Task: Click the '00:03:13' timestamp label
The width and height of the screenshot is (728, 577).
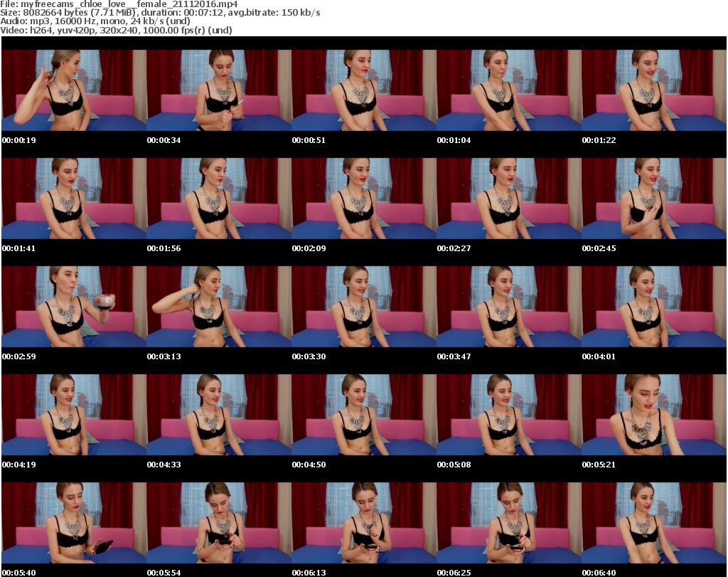Action: click(x=164, y=356)
